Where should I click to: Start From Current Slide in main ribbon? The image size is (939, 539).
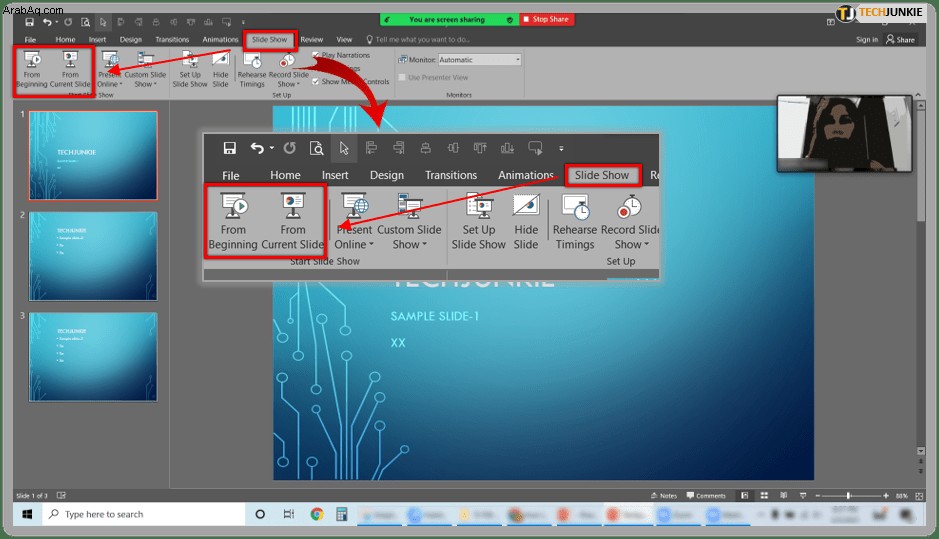[x=70, y=69]
